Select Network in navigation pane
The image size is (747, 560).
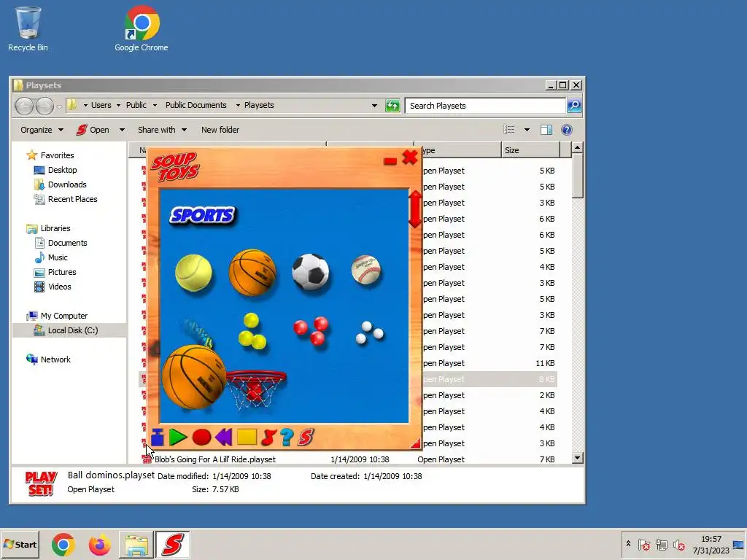pyautogui.click(x=55, y=359)
